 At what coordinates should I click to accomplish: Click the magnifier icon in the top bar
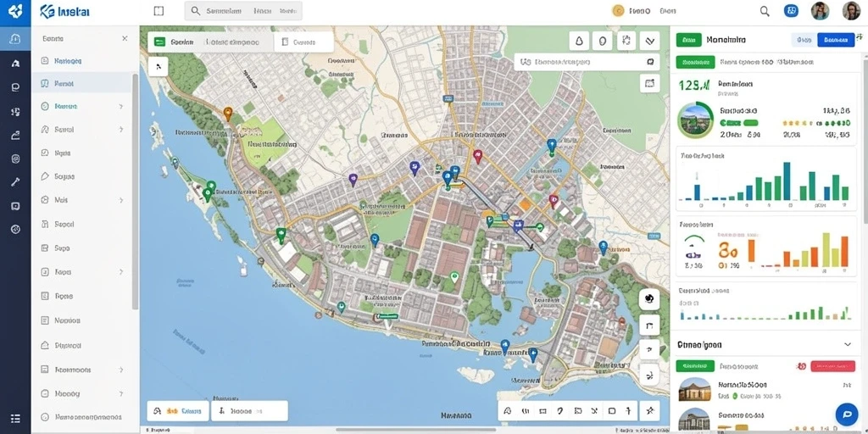765,11
